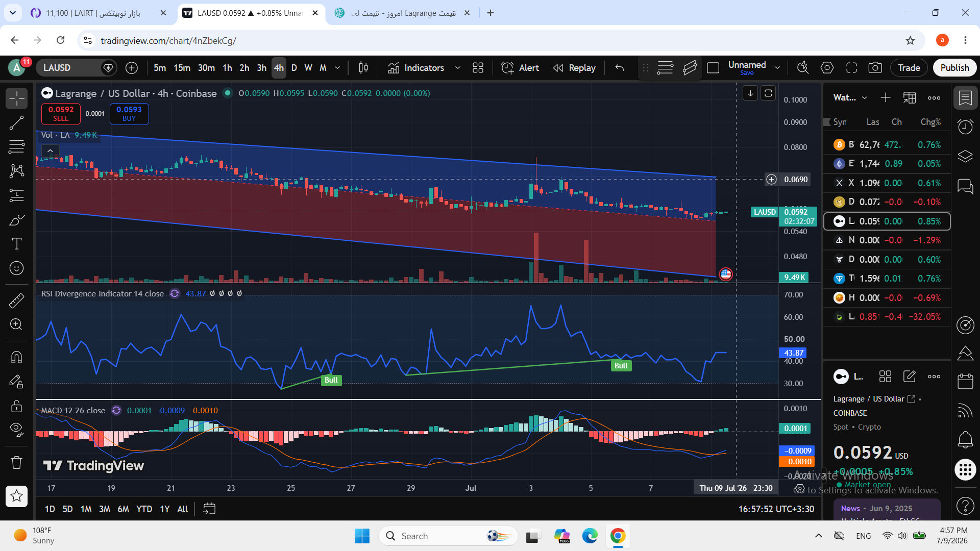Take a chart snapshot

tap(875, 68)
